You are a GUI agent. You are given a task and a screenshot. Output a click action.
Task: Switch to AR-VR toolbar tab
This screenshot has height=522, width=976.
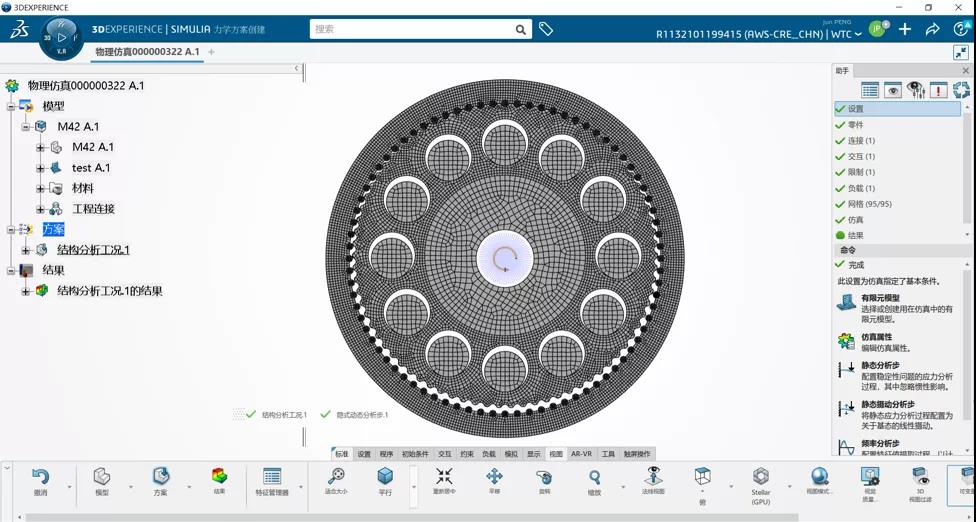point(581,454)
